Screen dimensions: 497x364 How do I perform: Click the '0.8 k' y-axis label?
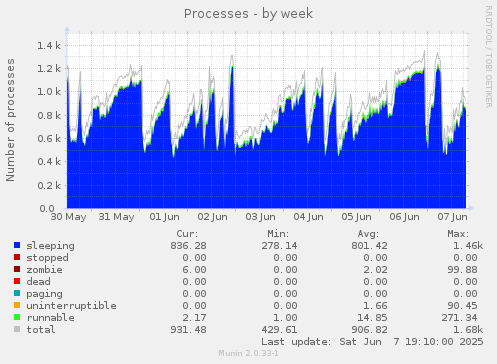pyautogui.click(x=49, y=115)
